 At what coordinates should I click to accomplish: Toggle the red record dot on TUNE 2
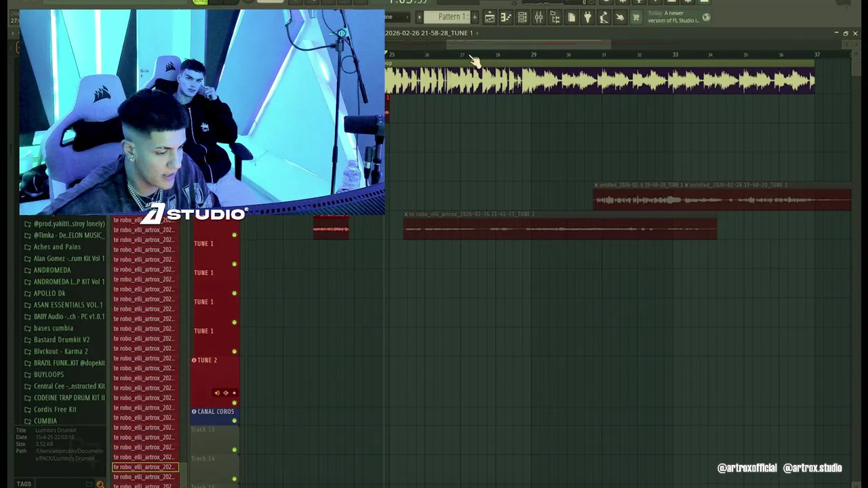234,392
